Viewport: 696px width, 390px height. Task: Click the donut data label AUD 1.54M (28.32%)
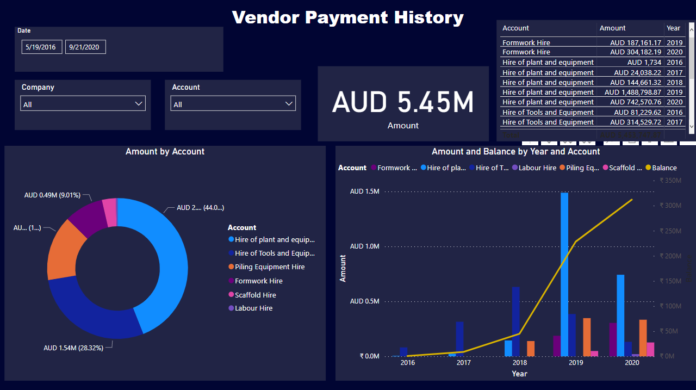pyautogui.click(x=73, y=348)
